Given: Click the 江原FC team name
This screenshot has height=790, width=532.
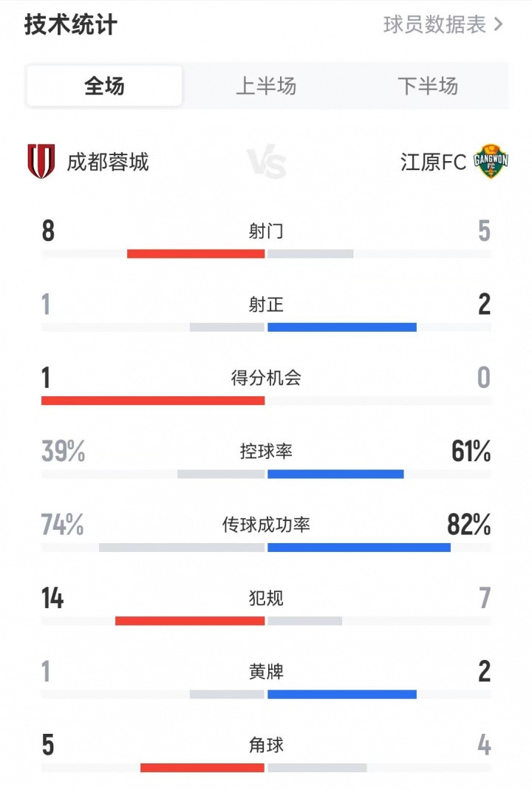Looking at the screenshot, I should pos(434,162).
